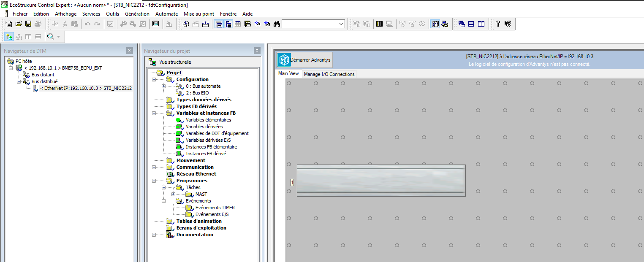Select the tile windows vertically icon
644x262 pixels.
tap(481, 24)
